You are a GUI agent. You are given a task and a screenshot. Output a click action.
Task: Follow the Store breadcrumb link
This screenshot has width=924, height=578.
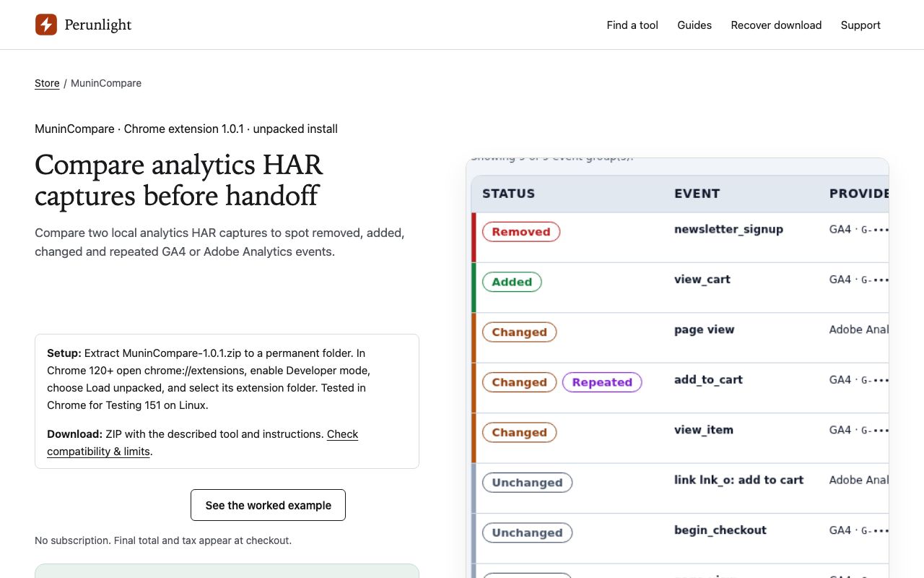pyautogui.click(x=47, y=83)
